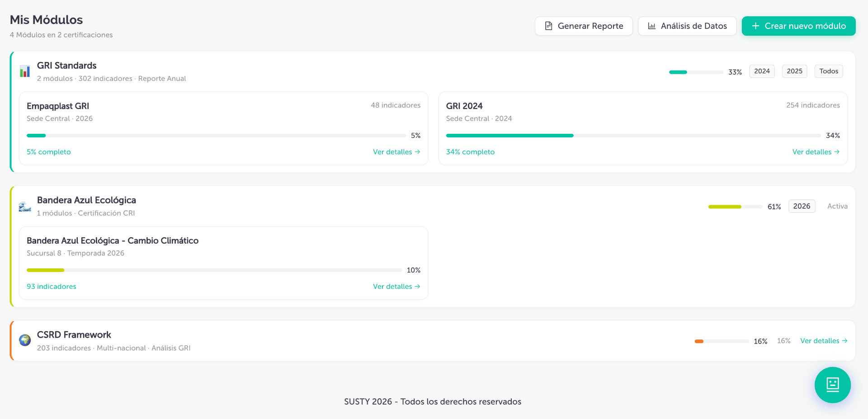Click the Bandera Azul Ecológica wave icon
Screen dimensions: 868x419
25,207
